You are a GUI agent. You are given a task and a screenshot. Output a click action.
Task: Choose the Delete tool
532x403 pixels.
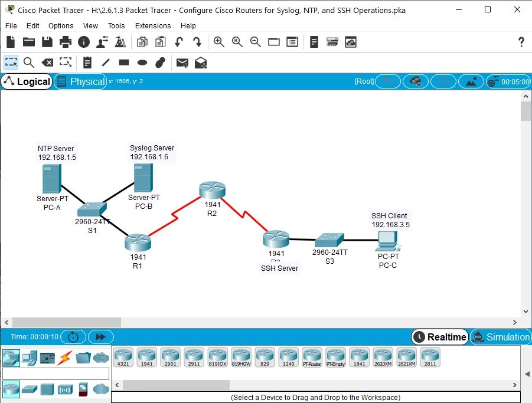47,63
